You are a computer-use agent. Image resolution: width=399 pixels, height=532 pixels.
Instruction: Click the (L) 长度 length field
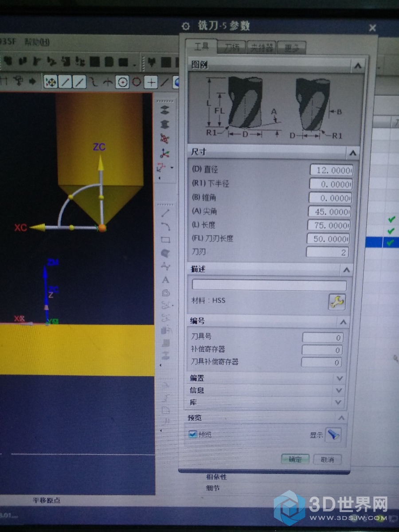coord(329,225)
